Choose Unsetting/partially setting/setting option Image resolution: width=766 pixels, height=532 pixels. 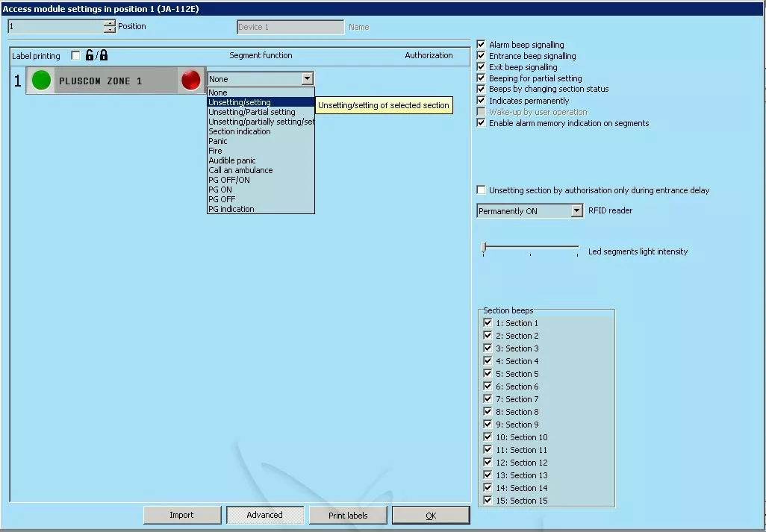point(261,122)
